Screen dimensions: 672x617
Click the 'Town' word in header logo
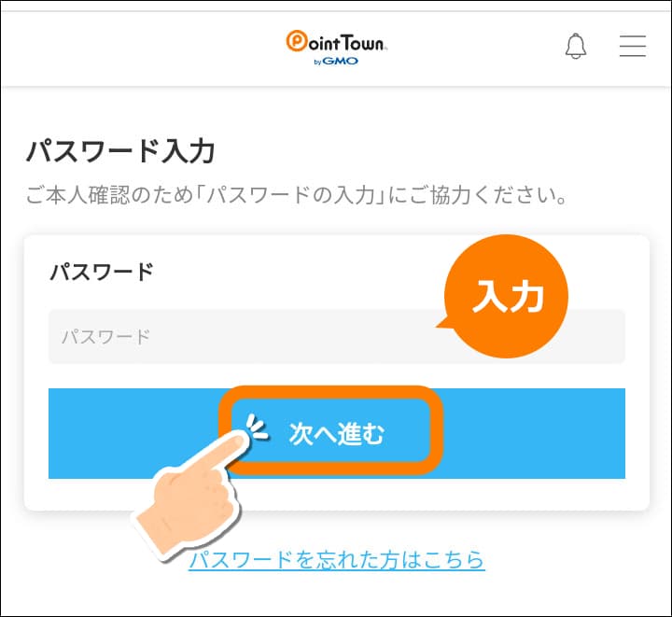363,42
